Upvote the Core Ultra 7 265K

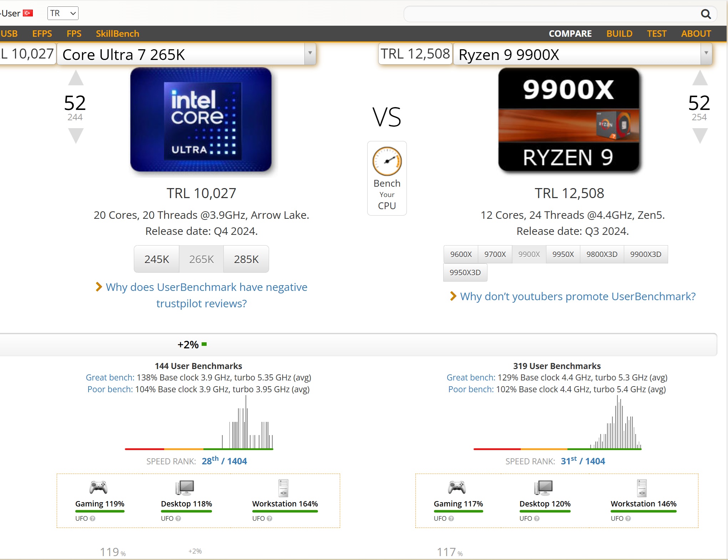pyautogui.click(x=76, y=78)
